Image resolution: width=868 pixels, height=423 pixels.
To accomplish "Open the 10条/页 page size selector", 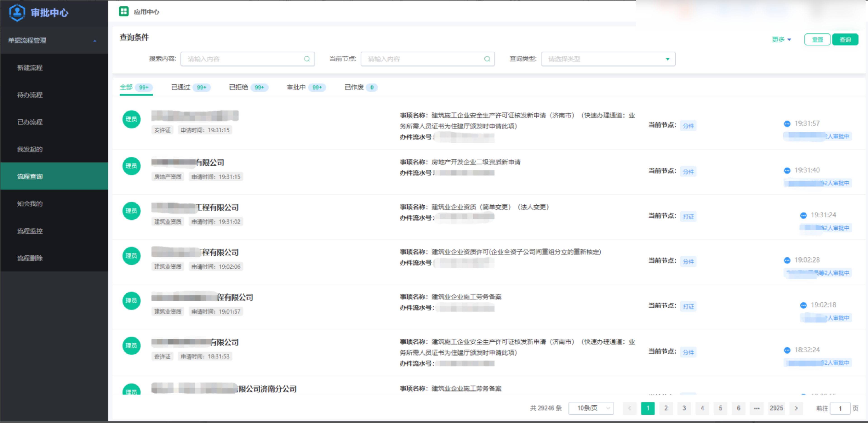I will (x=591, y=408).
